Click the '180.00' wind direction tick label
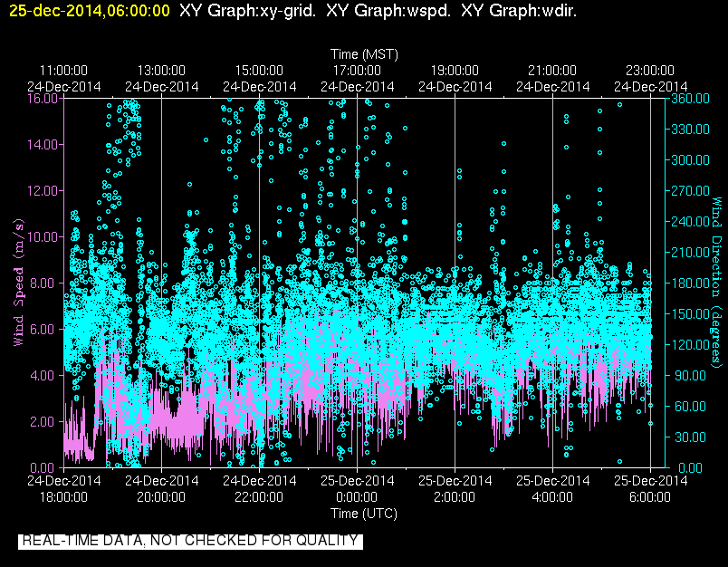728x567 pixels. click(x=690, y=283)
